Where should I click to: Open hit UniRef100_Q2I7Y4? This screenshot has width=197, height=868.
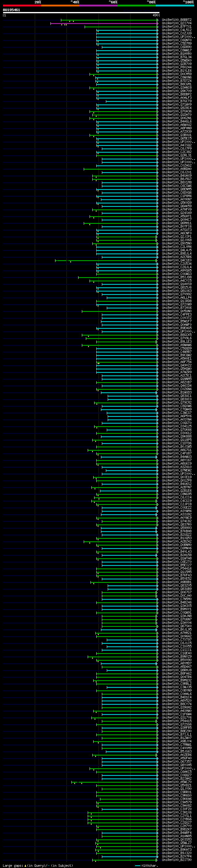click(176, 23)
